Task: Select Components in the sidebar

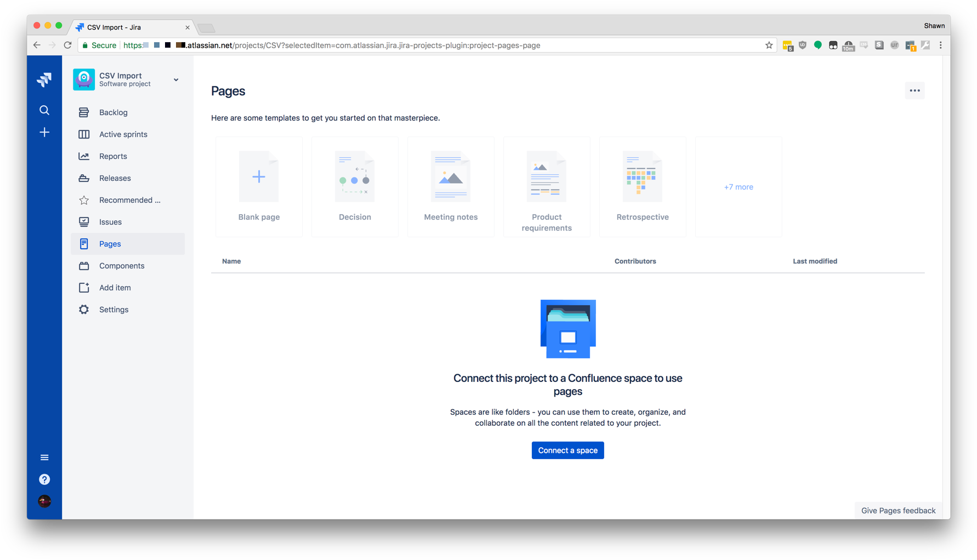Action: pos(122,266)
